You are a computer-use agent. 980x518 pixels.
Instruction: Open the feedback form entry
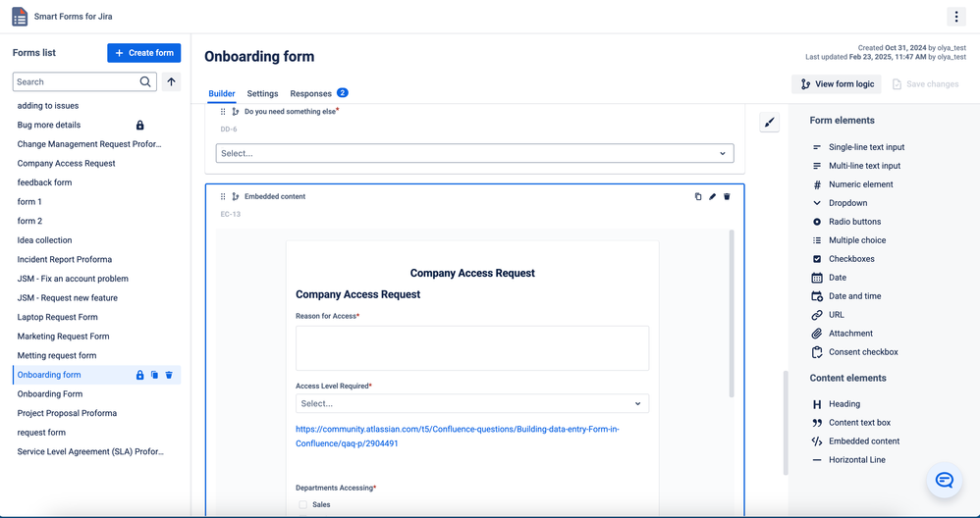click(x=44, y=182)
